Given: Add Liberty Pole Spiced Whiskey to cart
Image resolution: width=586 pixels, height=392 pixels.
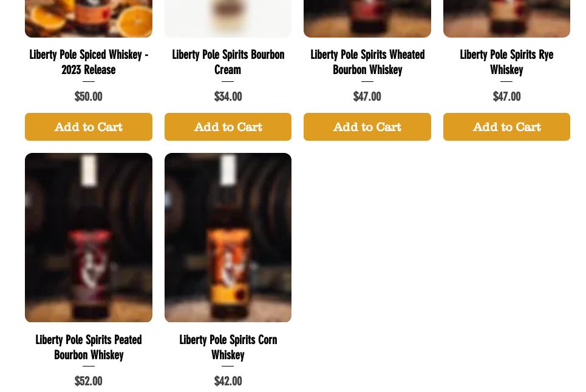Looking at the screenshot, I should (89, 127).
